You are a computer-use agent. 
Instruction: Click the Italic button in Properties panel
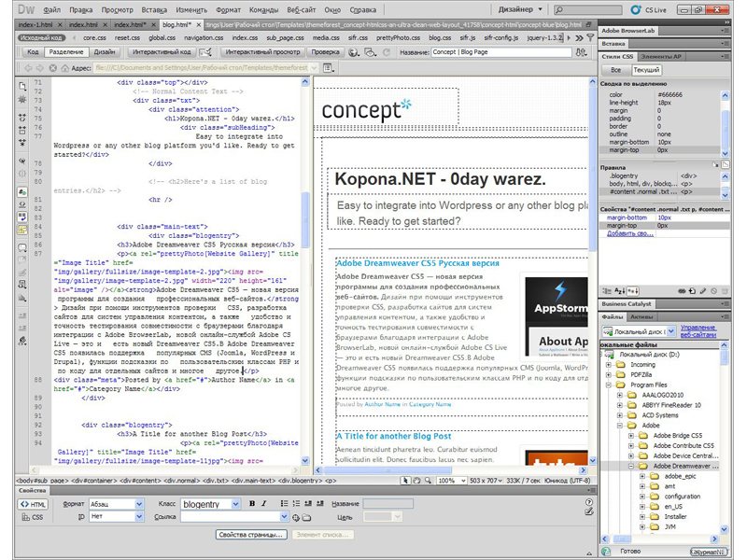[x=264, y=504]
